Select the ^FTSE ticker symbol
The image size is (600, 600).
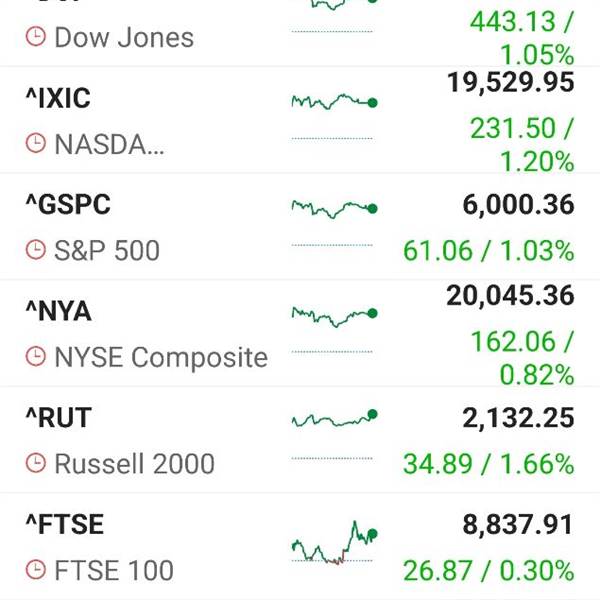[65, 524]
